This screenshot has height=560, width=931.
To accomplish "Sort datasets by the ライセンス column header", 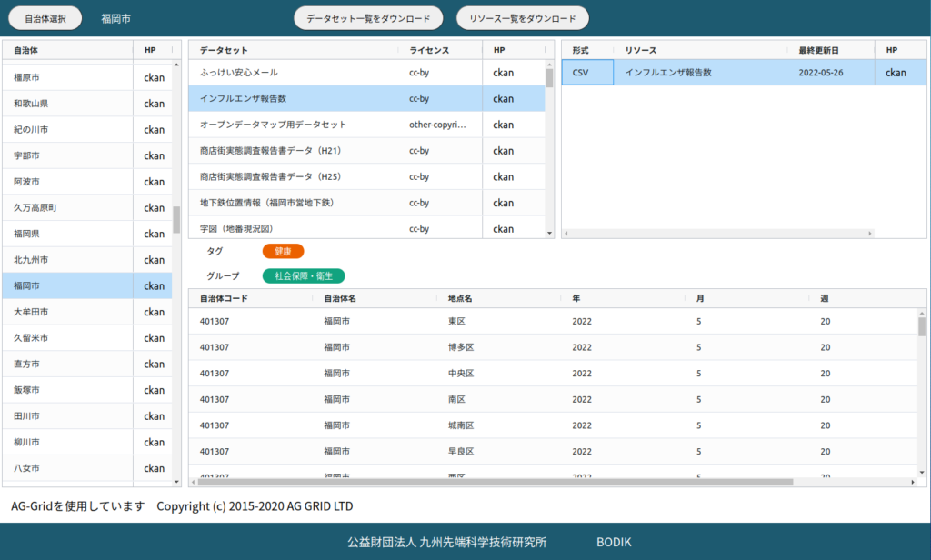I will click(x=429, y=50).
